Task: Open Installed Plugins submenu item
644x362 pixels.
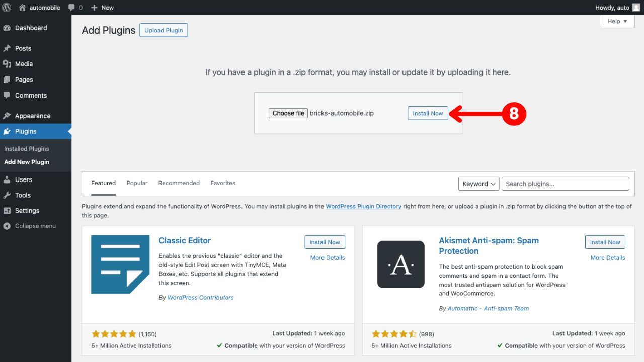Action: pyautogui.click(x=27, y=149)
